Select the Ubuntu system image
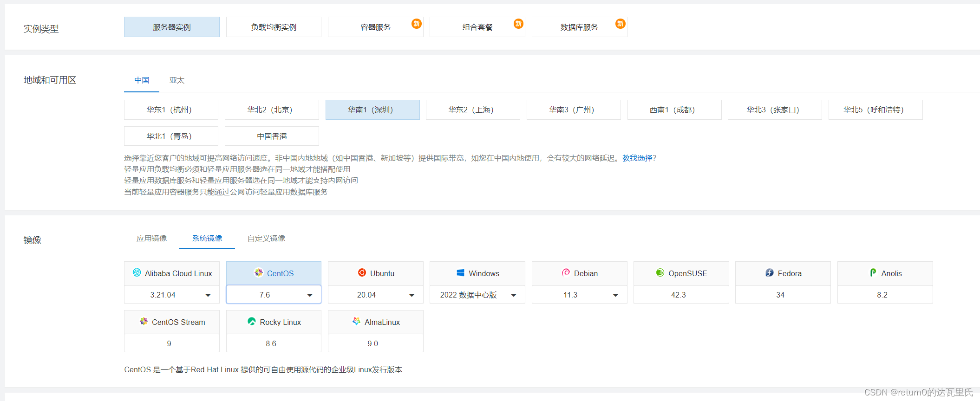The width and height of the screenshot is (980, 401). [x=375, y=273]
